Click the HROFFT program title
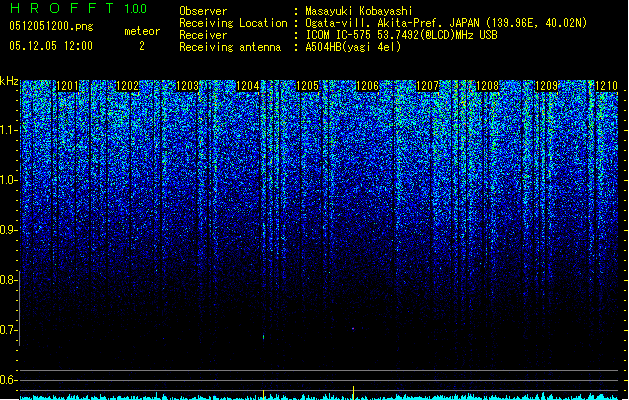 (62, 8)
